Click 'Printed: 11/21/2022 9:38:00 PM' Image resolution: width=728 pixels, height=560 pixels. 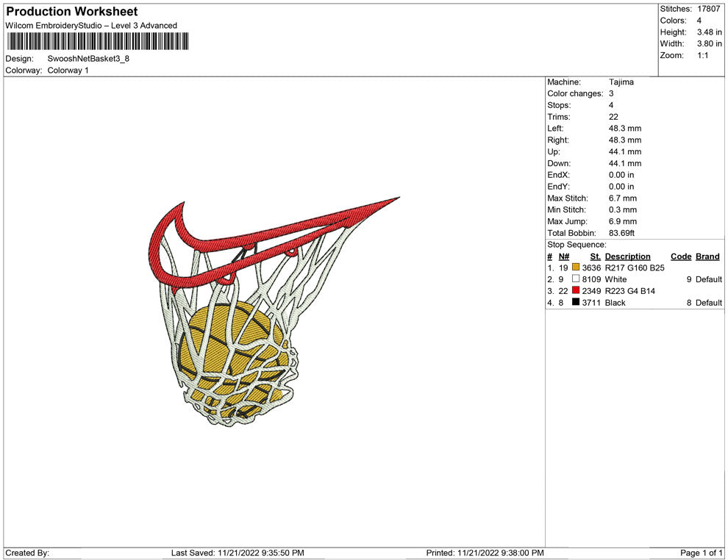click(x=485, y=553)
